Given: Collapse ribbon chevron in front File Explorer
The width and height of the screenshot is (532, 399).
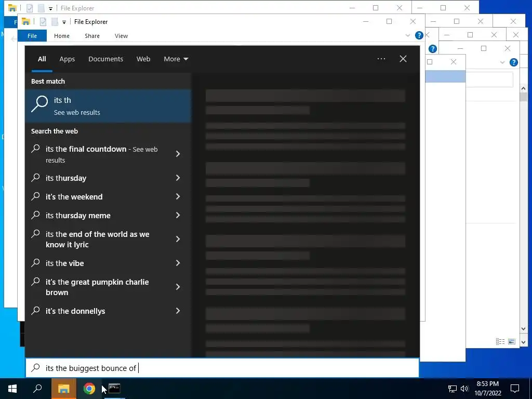Looking at the screenshot, I should [x=407, y=35].
